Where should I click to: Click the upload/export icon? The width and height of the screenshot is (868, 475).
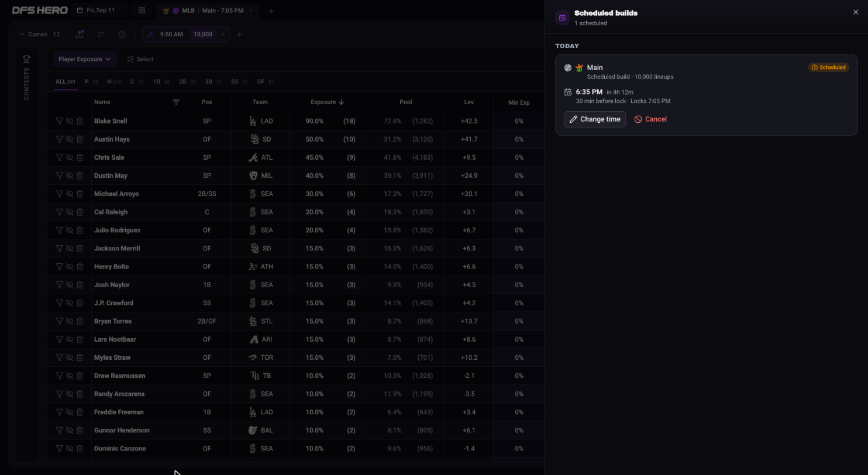coord(80,35)
